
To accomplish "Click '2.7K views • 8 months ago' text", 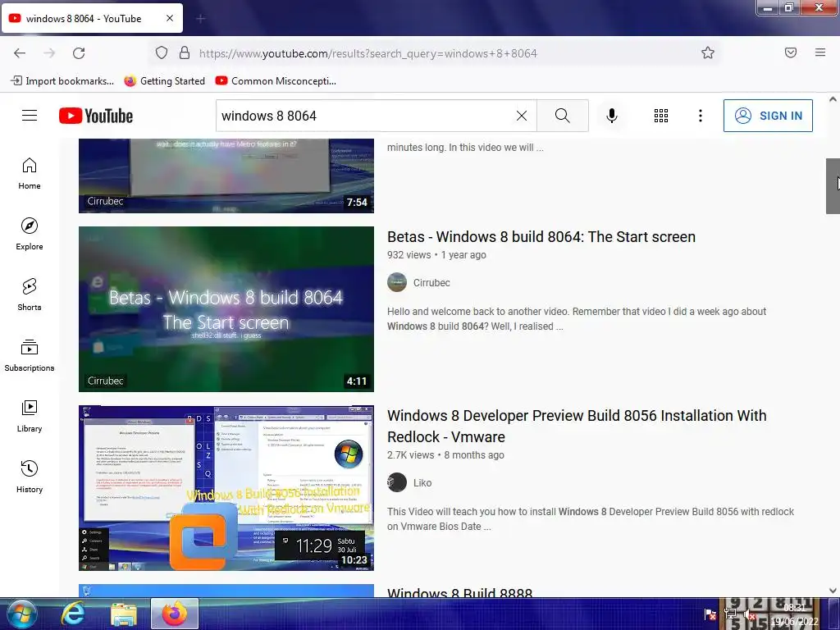I will 445,454.
